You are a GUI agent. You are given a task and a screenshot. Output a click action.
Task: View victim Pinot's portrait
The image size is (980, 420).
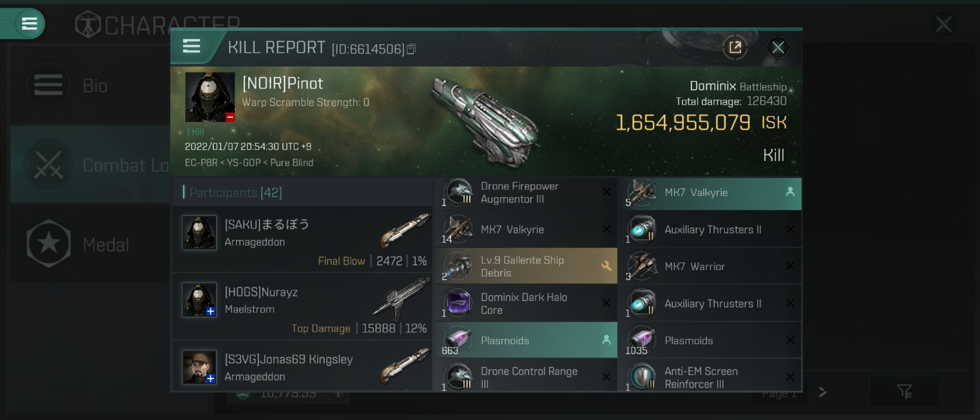(x=210, y=97)
